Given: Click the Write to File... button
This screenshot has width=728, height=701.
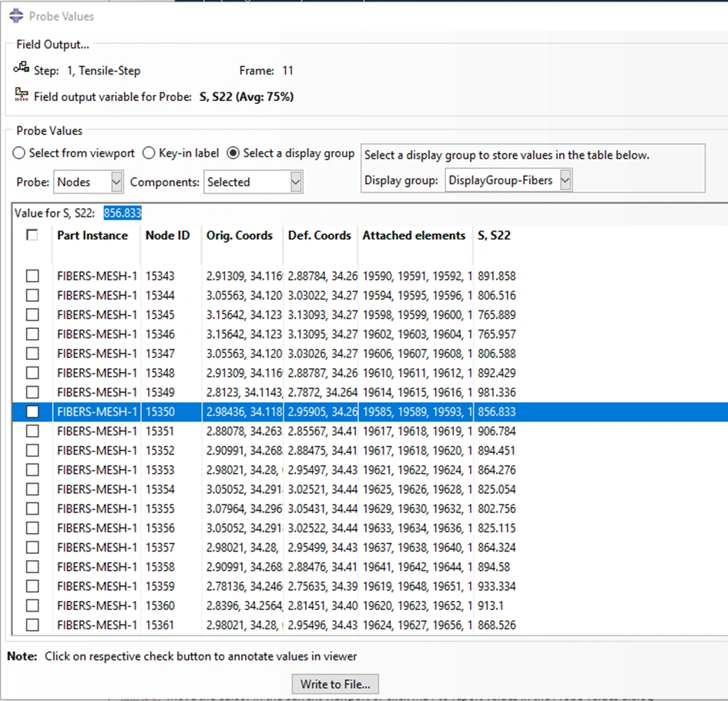Looking at the screenshot, I should pos(335,684).
